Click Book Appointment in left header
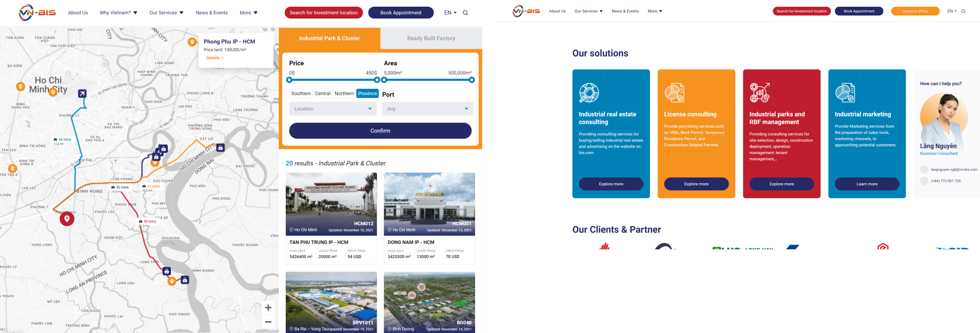Image resolution: width=980 pixels, height=333 pixels. coord(401,13)
